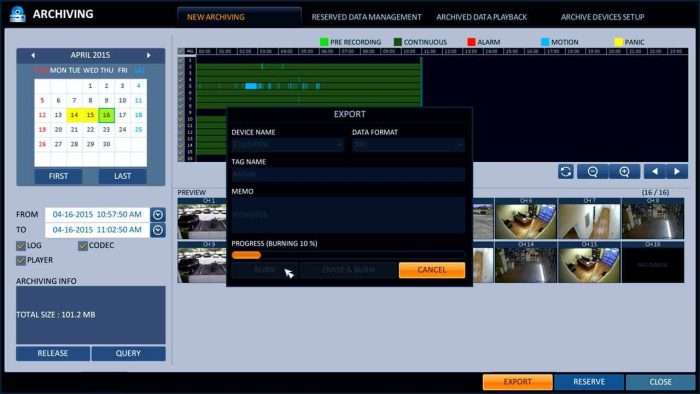Select CH 9 preview thumbnail

(202, 262)
